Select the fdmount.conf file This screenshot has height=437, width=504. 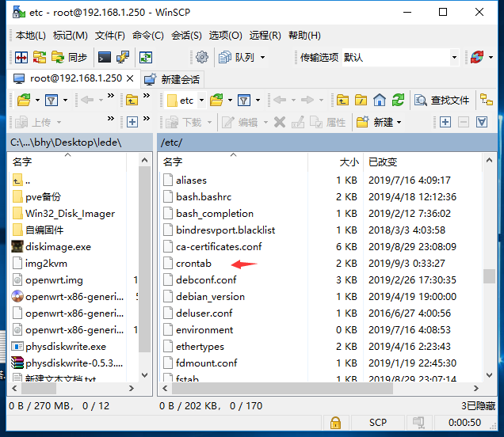[206, 363]
